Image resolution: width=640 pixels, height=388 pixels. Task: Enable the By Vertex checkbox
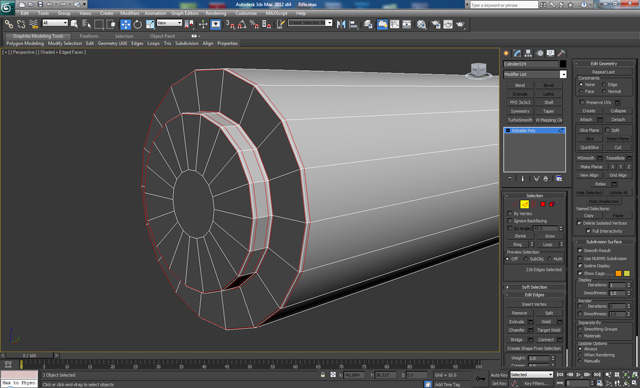point(510,213)
